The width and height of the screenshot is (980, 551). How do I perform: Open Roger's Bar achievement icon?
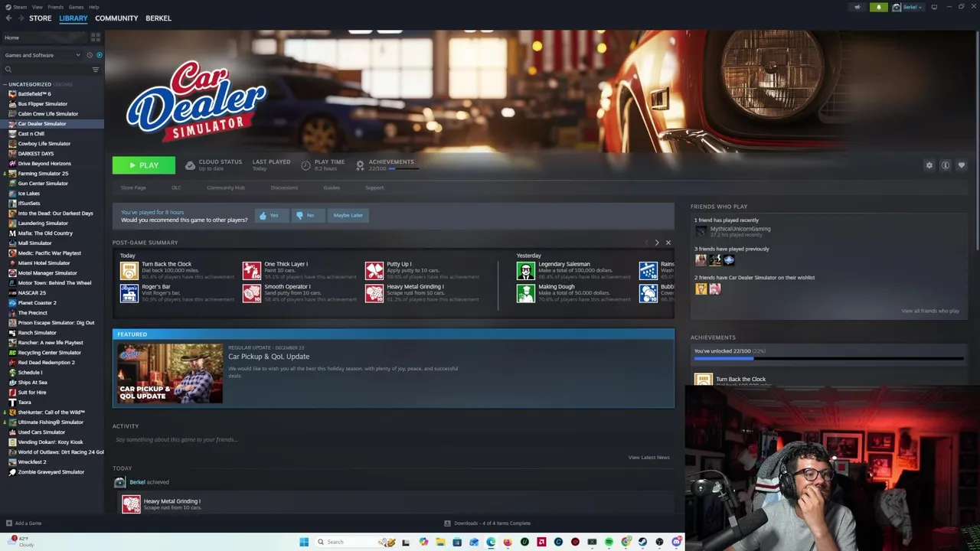pos(129,293)
